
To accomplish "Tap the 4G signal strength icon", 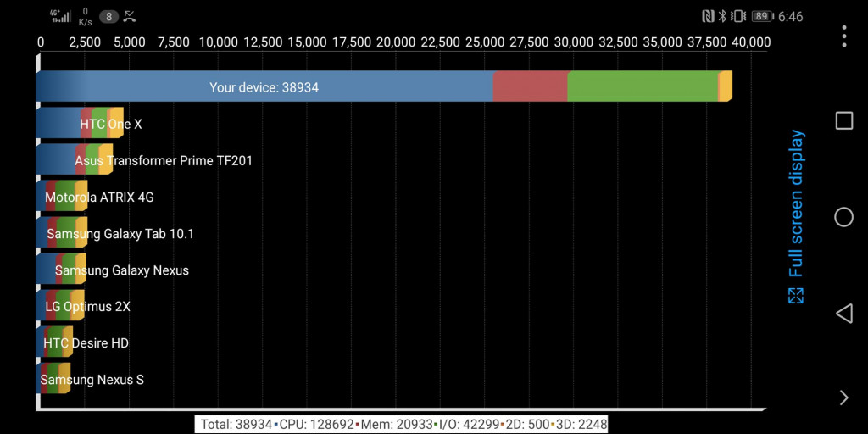I will click(x=60, y=16).
